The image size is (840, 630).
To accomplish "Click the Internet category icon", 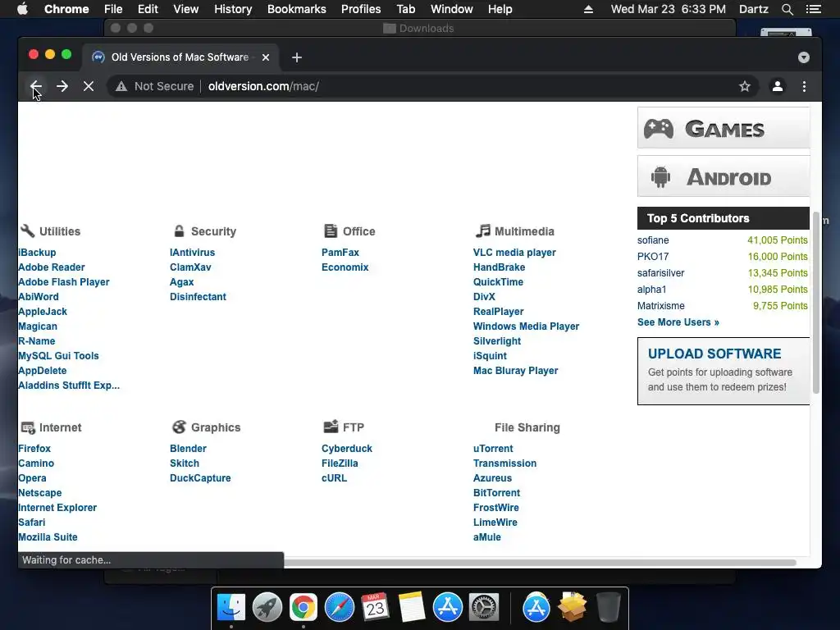I will point(28,427).
